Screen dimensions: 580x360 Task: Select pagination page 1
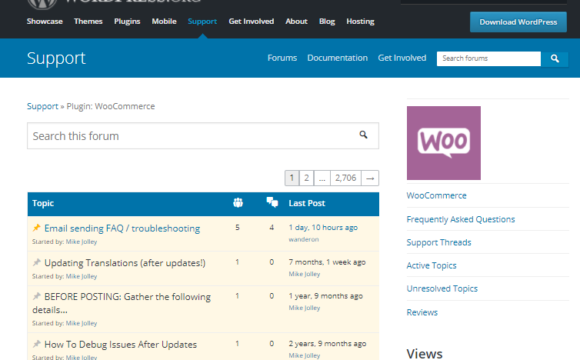292,178
